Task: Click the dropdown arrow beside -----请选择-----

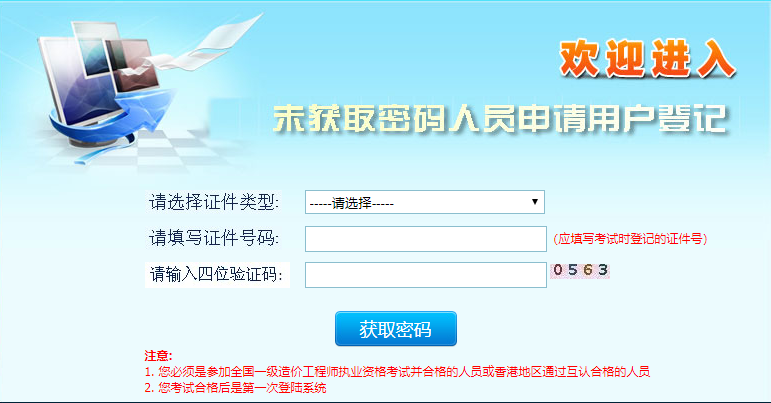Action: [x=535, y=202]
